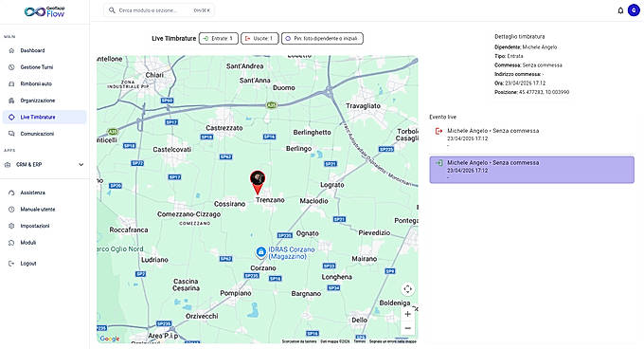Click the user avatar in top bar

coord(634,10)
